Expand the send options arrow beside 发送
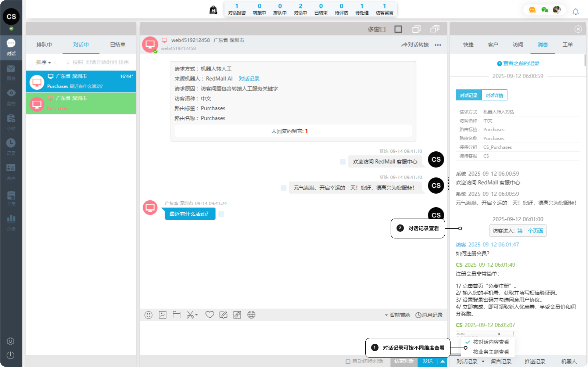Image resolution: width=588 pixels, height=367 pixels. pyautogui.click(x=443, y=361)
